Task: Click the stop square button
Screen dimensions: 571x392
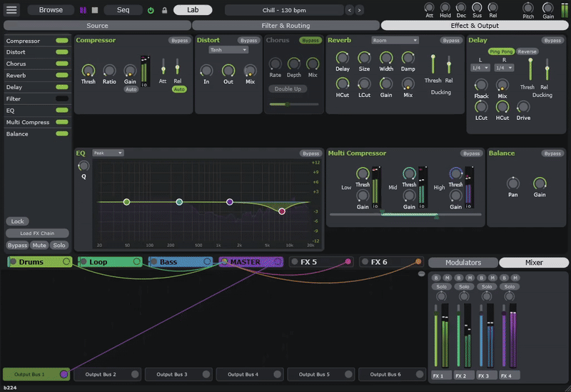Action: 95,10
